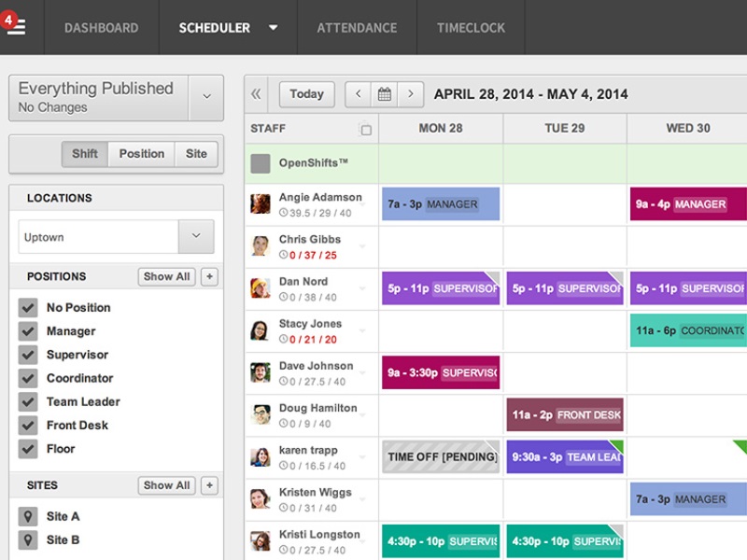Switch view to Position
The width and height of the screenshot is (747, 560).
[x=142, y=154]
